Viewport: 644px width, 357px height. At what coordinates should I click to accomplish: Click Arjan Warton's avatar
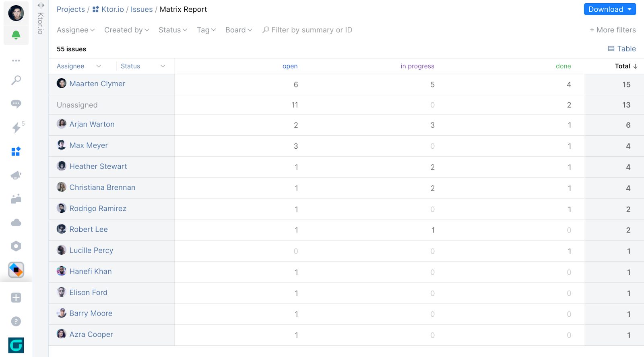(62, 124)
